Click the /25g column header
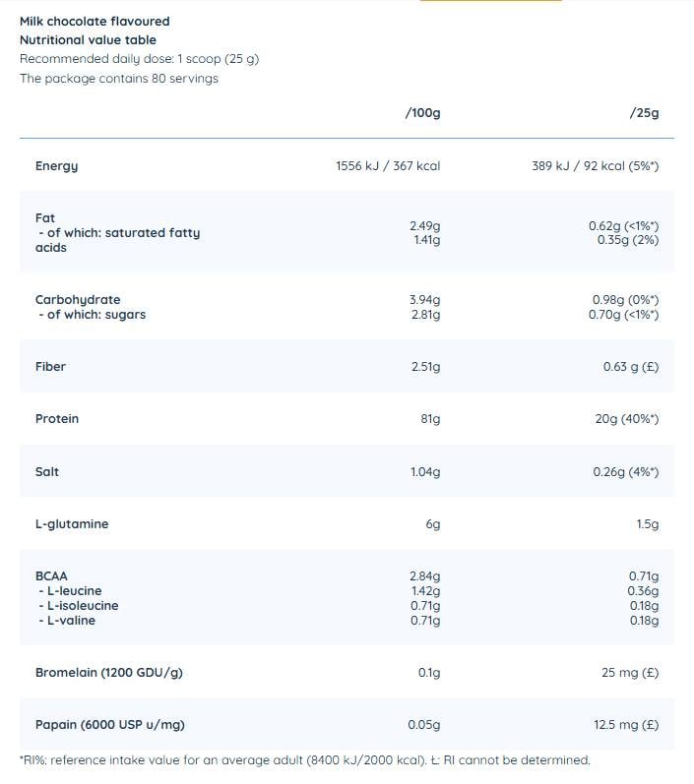The image size is (694, 784). click(644, 113)
